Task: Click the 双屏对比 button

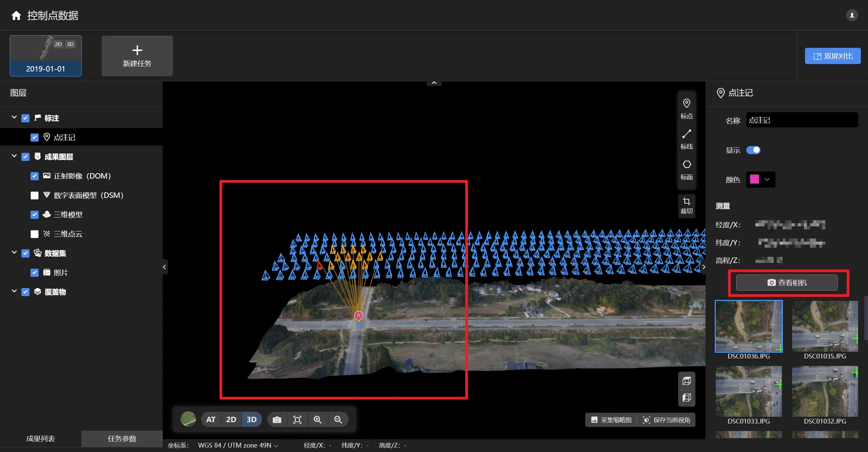Action: [833, 56]
